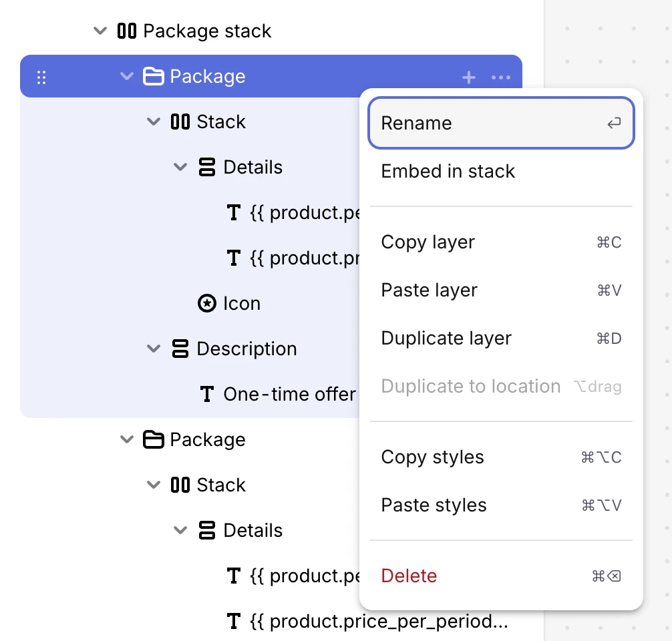
Task: Collapse the selected Package layer chevron
Action: [127, 76]
